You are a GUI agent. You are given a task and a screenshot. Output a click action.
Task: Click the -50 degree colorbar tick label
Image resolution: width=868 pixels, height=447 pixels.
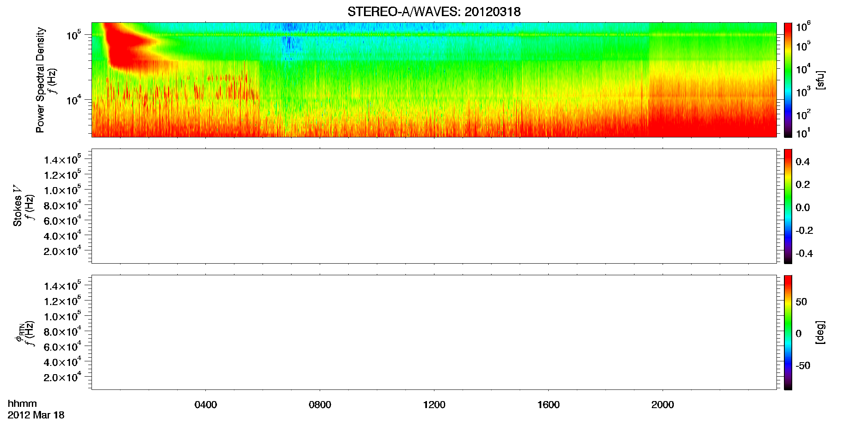tap(803, 366)
